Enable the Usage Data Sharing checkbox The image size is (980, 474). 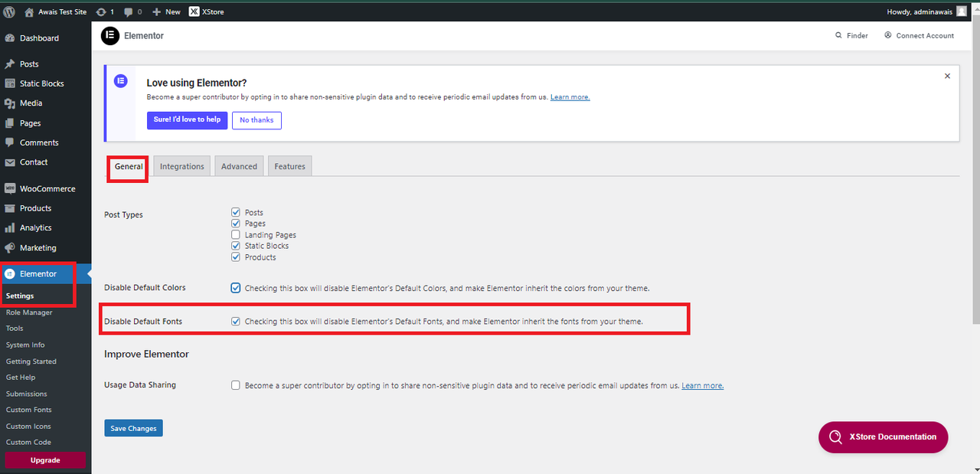coord(236,385)
